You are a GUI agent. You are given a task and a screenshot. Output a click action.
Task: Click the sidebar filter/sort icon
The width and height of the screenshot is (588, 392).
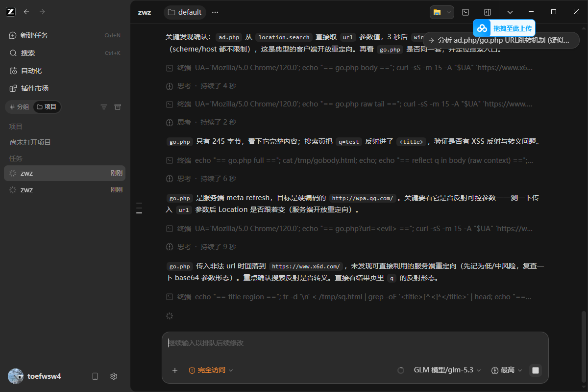[x=103, y=107]
